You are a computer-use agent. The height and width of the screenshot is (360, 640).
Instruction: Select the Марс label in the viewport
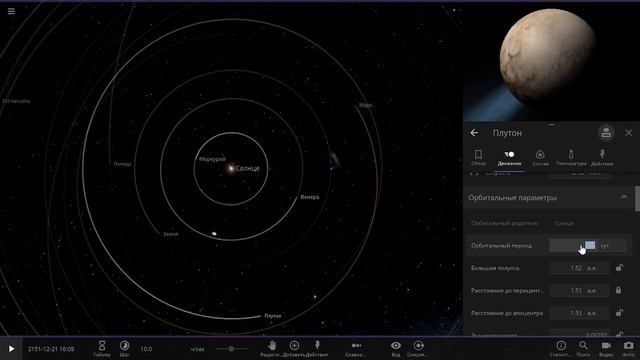click(365, 105)
